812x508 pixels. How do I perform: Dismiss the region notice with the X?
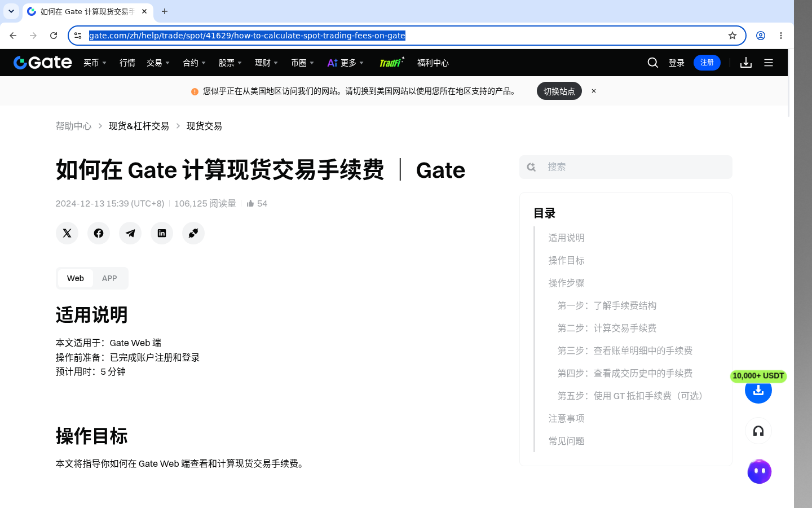pyautogui.click(x=594, y=91)
